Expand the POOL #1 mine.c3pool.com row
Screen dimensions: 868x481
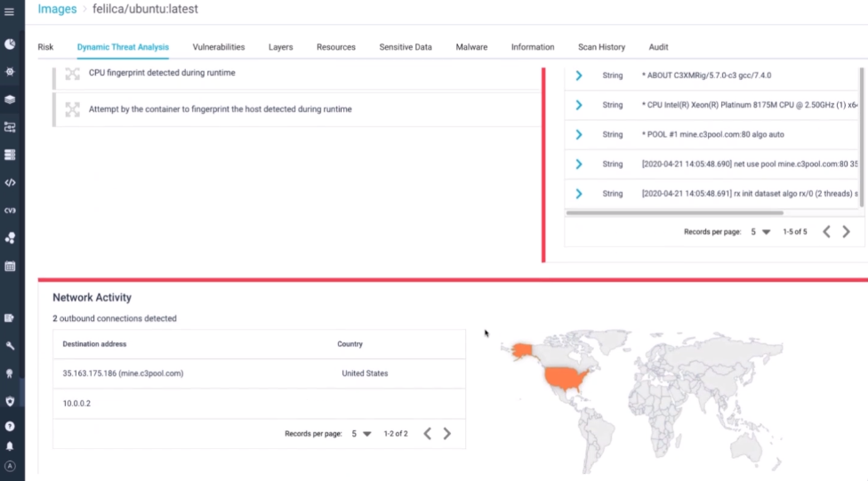tap(579, 134)
